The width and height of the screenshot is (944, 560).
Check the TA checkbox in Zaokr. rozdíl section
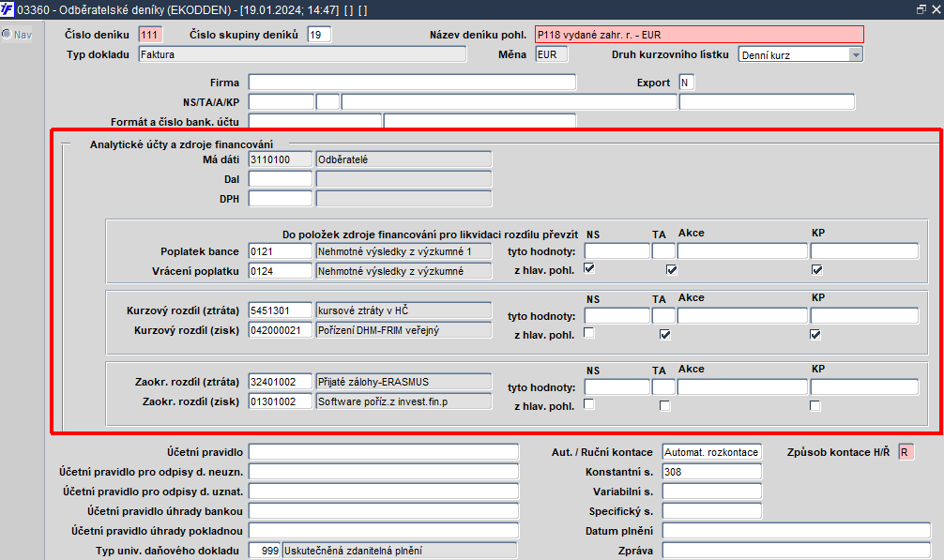[664, 406]
